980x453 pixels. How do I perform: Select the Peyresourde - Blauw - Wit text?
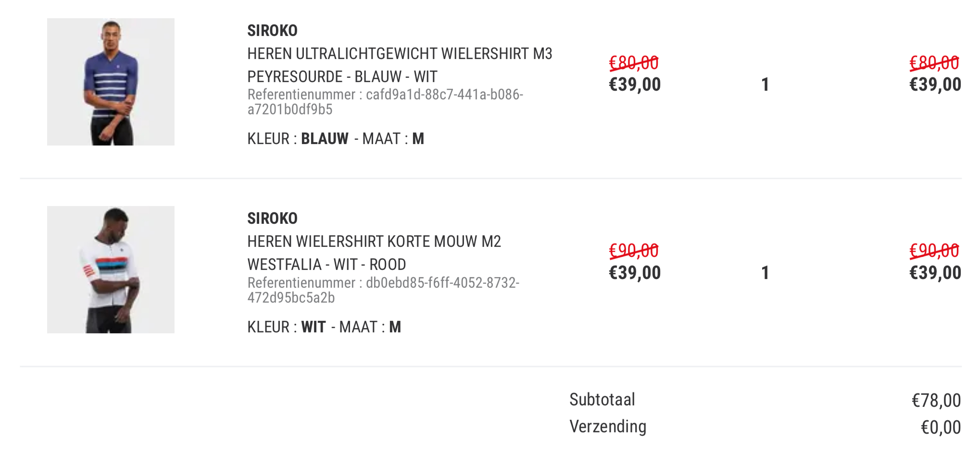tap(342, 77)
